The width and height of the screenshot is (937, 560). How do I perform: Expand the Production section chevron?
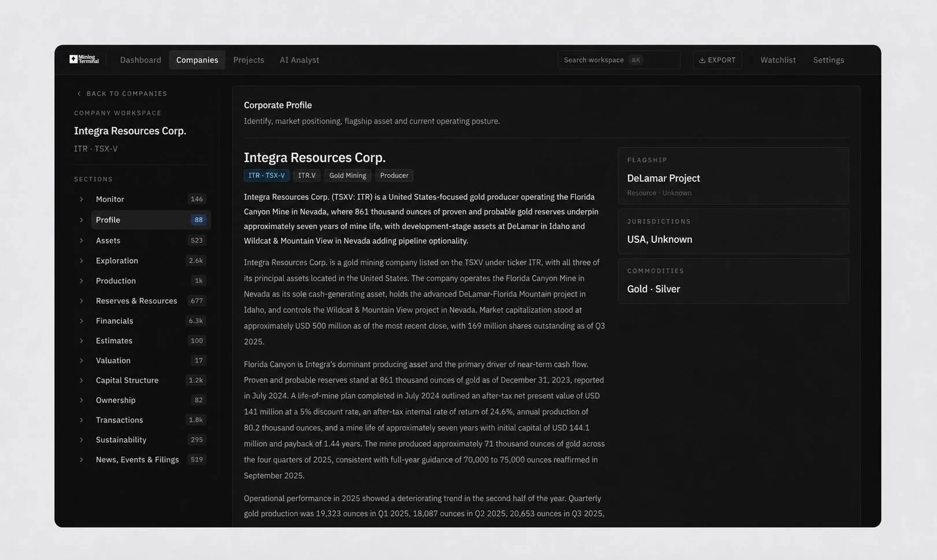[x=81, y=281]
